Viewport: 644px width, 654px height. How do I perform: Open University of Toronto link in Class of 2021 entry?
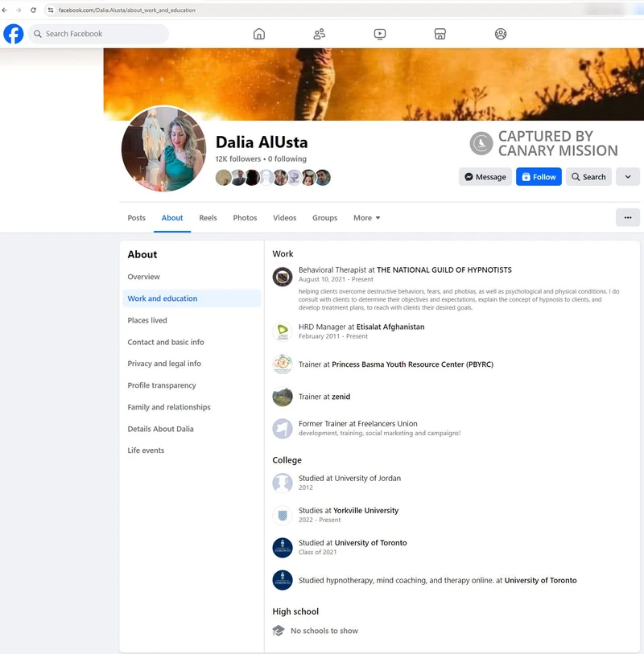[x=370, y=543]
